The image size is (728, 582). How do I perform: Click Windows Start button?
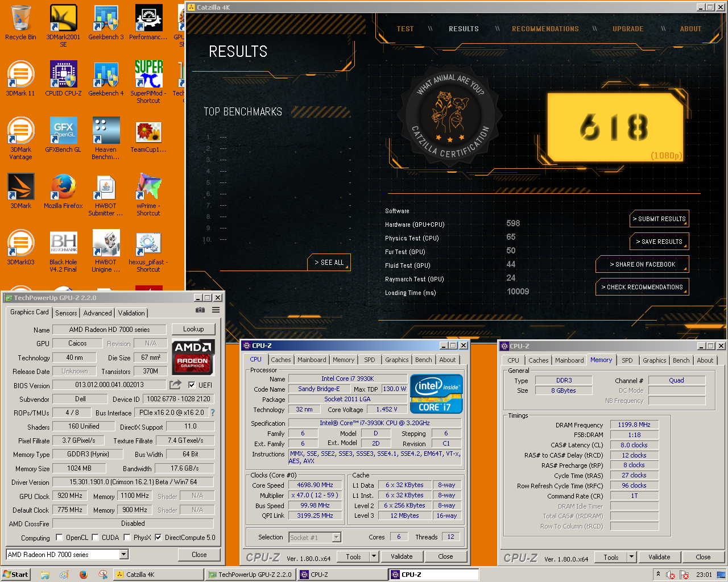(x=15, y=575)
